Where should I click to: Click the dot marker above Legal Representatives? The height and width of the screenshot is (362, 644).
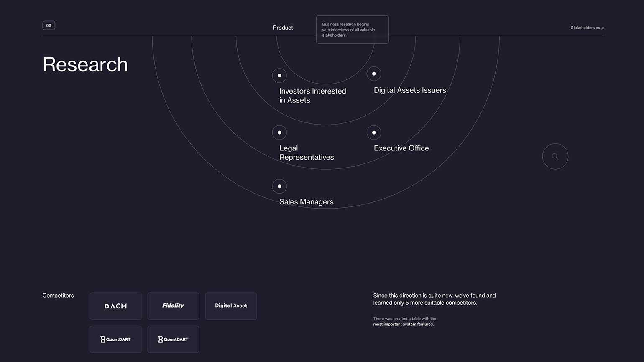click(x=279, y=133)
